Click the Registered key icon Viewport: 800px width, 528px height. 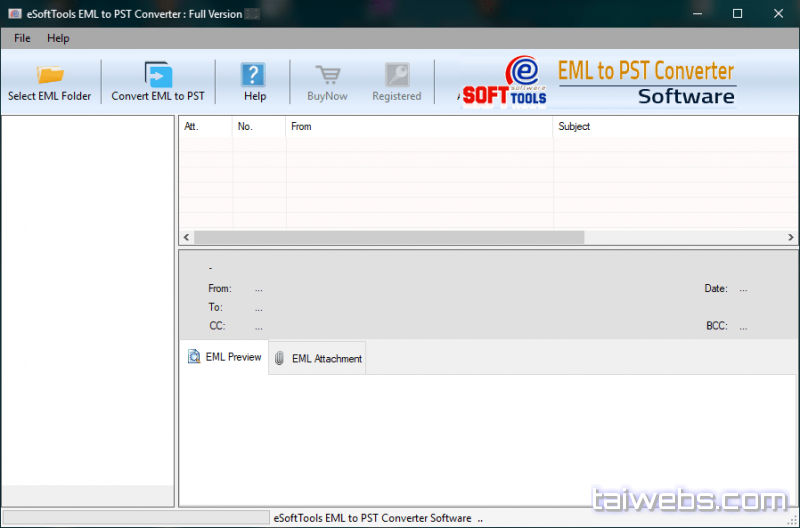pyautogui.click(x=396, y=75)
